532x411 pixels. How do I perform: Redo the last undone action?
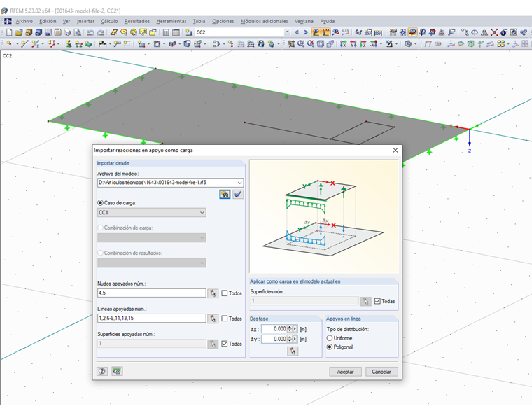tap(101, 32)
